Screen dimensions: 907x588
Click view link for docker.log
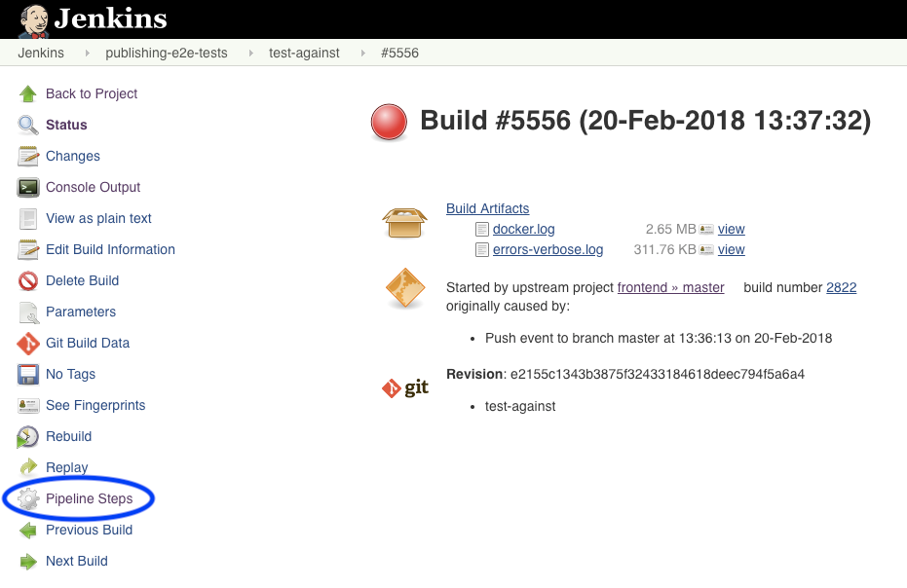click(x=731, y=230)
